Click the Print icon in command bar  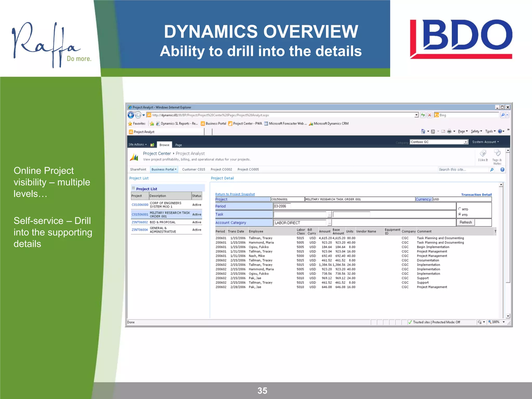click(449, 131)
